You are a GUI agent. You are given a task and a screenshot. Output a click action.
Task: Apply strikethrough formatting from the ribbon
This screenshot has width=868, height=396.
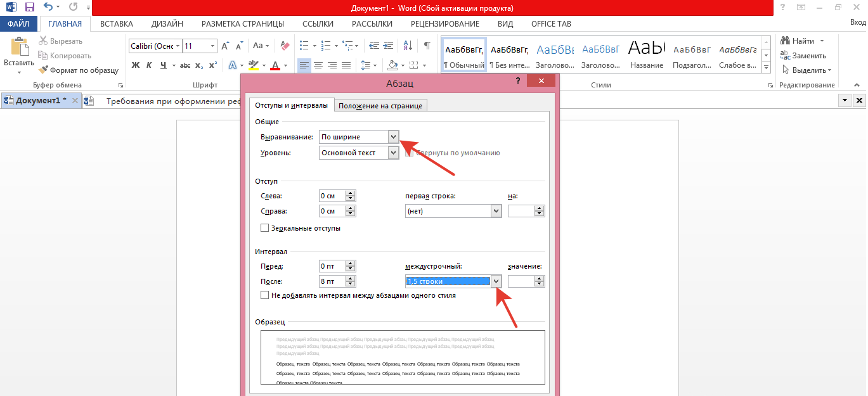185,65
